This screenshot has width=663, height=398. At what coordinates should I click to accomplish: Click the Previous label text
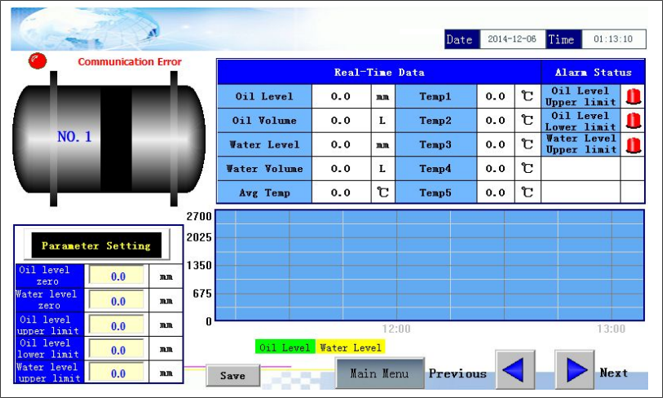(x=458, y=373)
